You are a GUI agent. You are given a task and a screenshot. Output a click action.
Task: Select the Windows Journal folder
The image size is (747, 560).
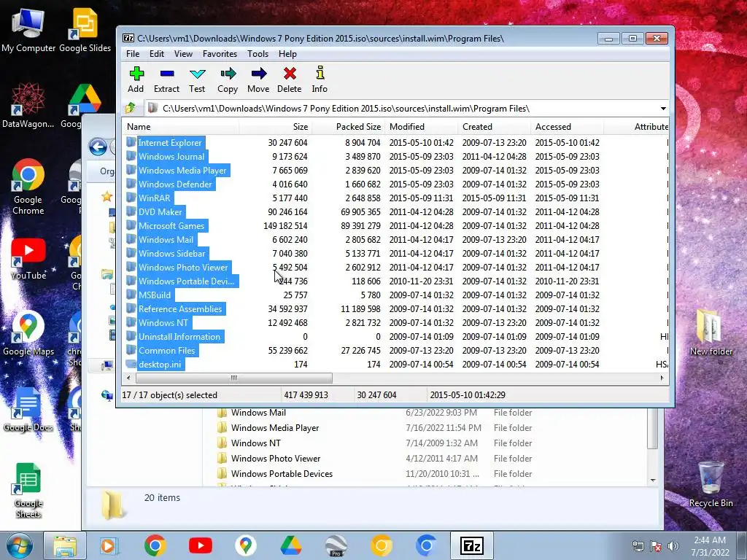point(171,156)
